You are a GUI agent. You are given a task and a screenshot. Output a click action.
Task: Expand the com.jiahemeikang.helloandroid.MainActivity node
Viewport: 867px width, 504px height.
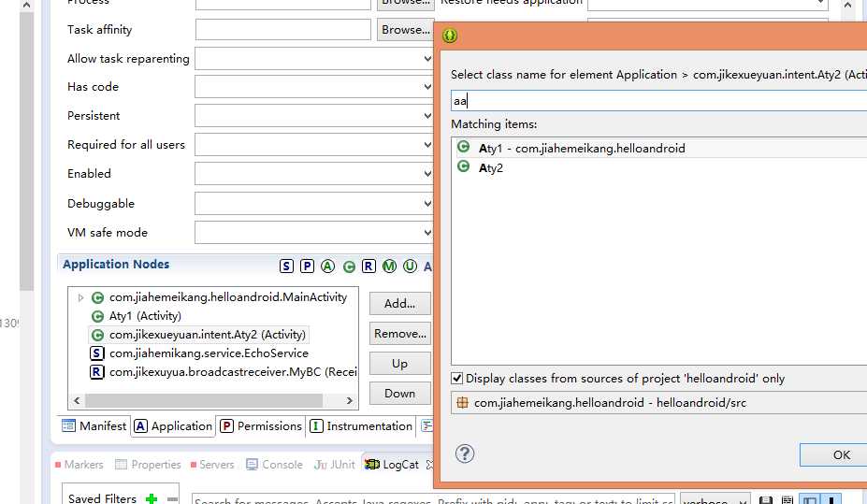click(80, 298)
